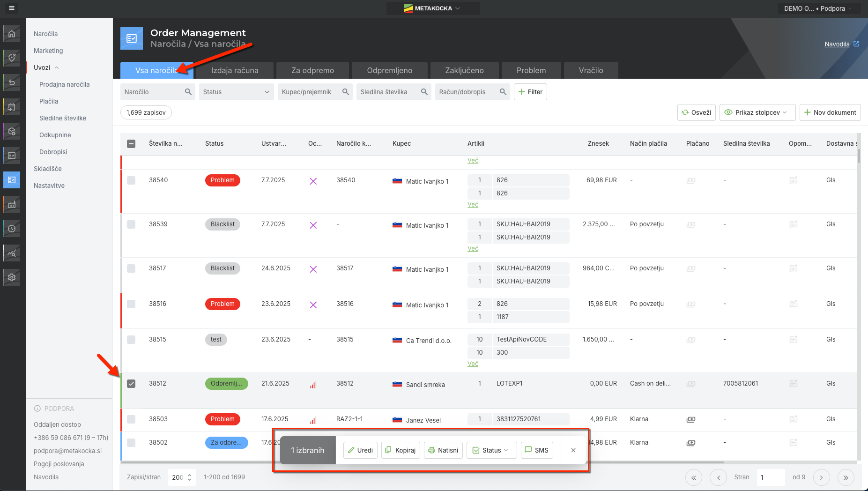
Task: Click the Nov dokument button
Action: click(830, 112)
